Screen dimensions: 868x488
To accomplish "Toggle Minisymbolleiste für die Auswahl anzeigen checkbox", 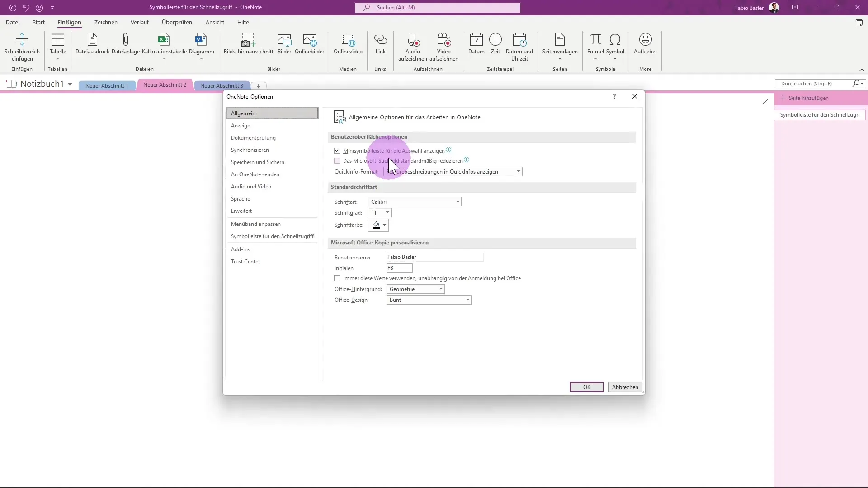I will tap(337, 150).
